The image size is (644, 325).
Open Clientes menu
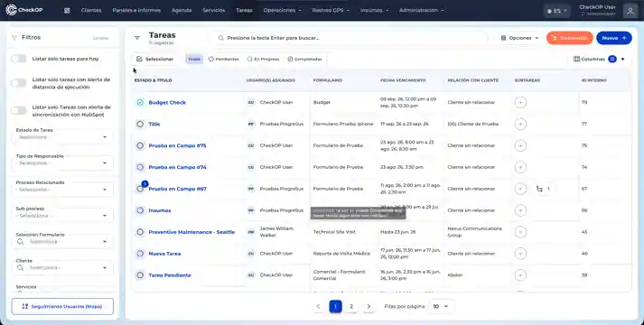91,10
